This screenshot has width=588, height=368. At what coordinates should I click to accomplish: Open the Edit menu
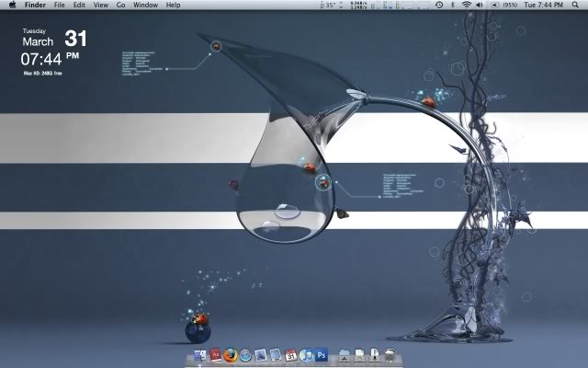pos(79,5)
